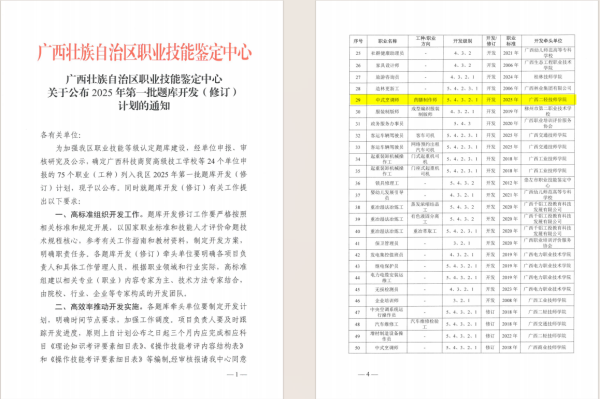
Task: Select row number 25 in the table
Action: point(358,53)
